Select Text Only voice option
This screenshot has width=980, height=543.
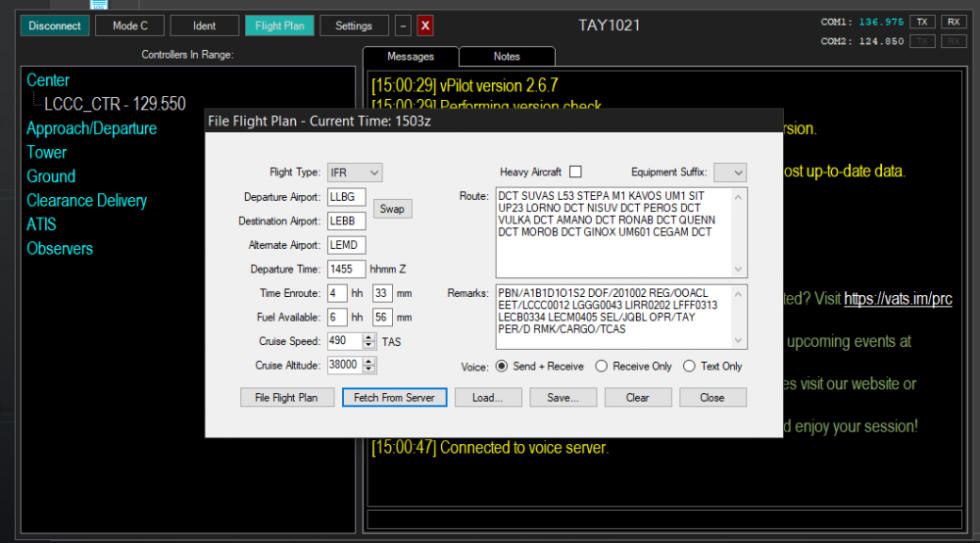[690, 367]
